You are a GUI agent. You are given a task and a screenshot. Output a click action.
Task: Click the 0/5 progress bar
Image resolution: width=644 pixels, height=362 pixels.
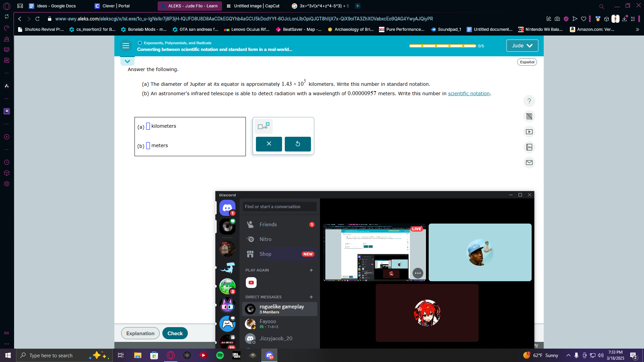pyautogui.click(x=442, y=46)
